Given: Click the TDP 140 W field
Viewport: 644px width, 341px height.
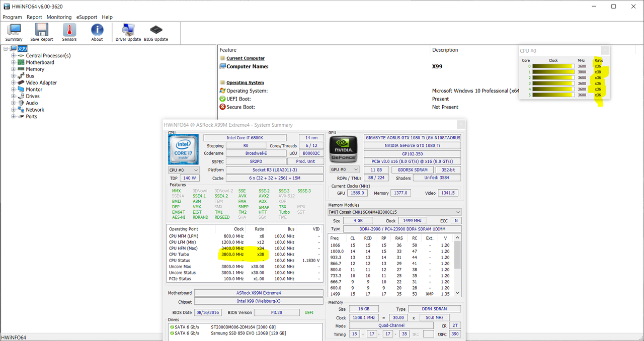Looking at the screenshot, I should point(190,178).
